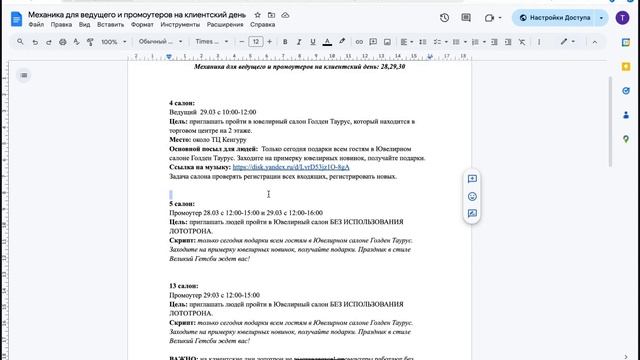
Task: Check cloud save status icon
Action: pos(285,15)
